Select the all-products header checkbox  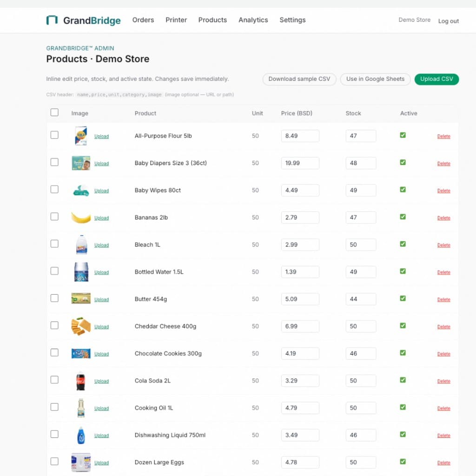54,112
